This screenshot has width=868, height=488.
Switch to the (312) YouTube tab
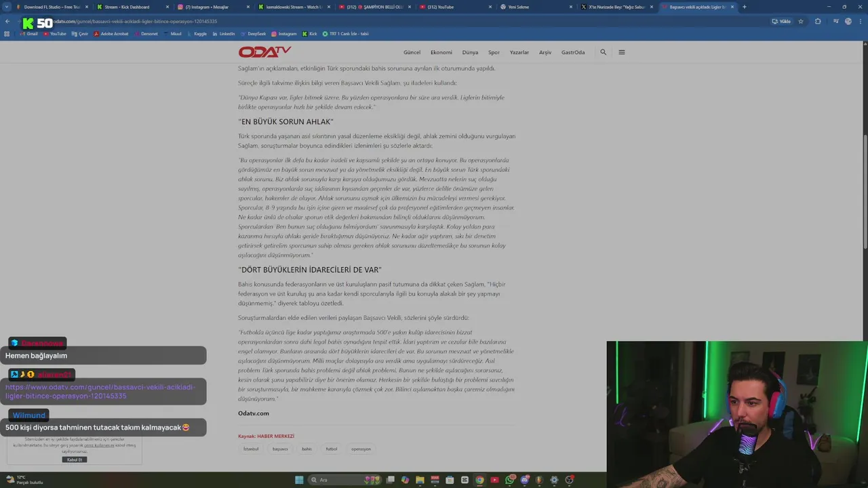[x=456, y=7]
